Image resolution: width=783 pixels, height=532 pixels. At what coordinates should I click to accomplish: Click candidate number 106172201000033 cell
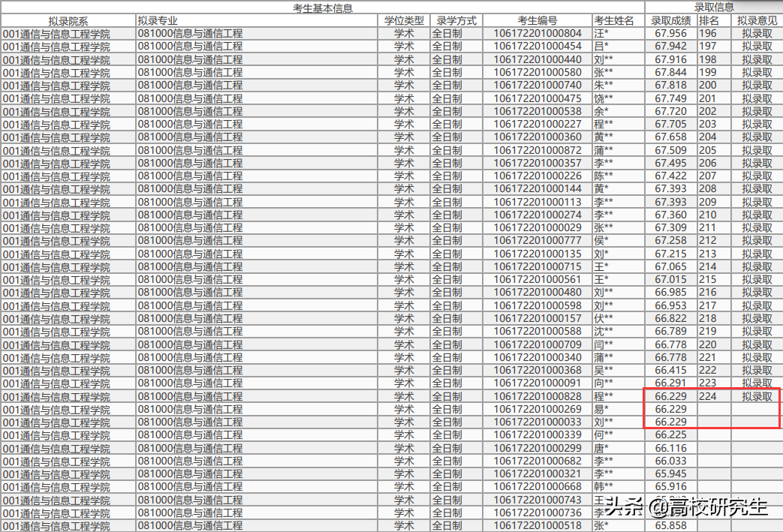click(538, 422)
